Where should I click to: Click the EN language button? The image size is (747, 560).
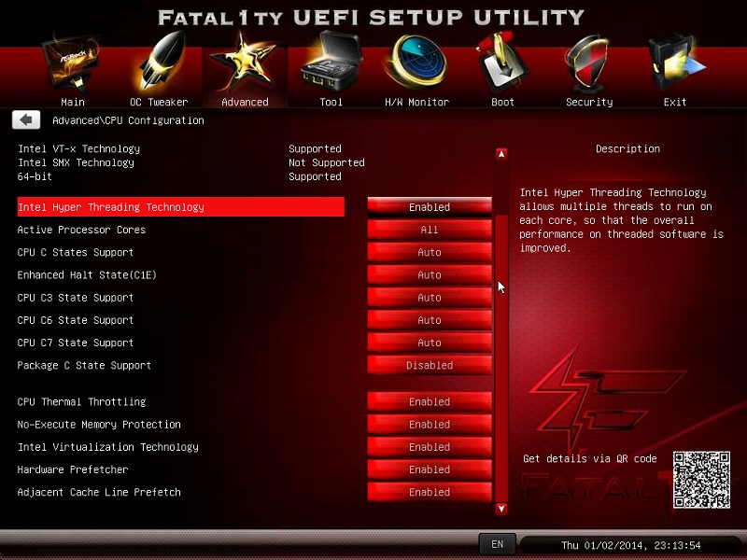[497, 544]
